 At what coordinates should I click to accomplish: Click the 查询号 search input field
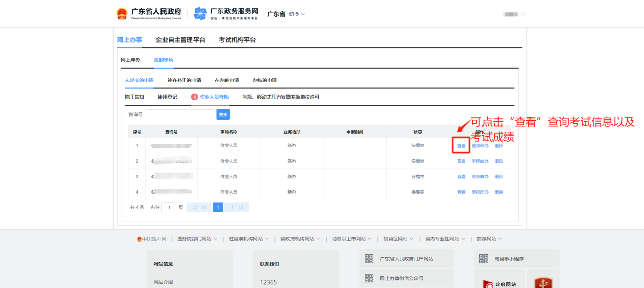tap(180, 115)
